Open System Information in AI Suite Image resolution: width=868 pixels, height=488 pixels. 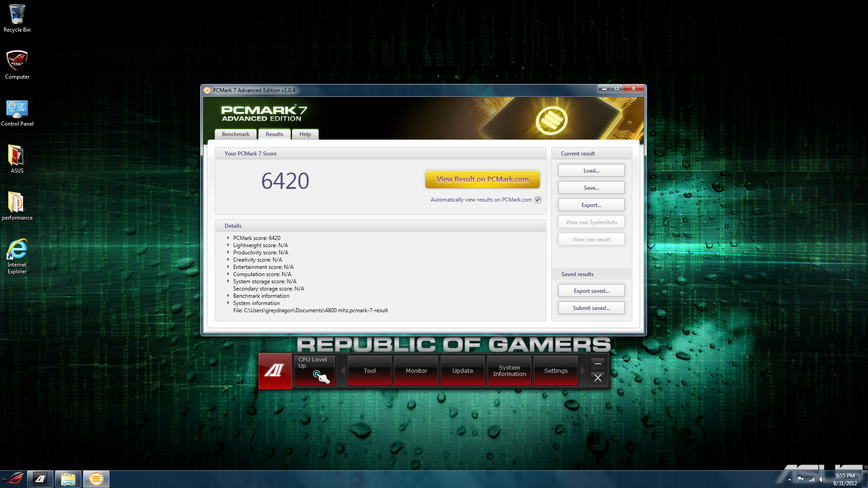pos(509,371)
